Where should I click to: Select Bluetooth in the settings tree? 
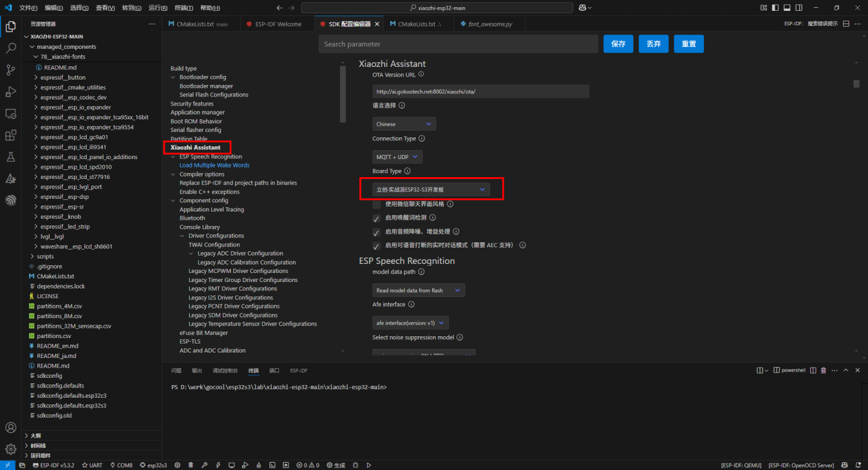(x=192, y=218)
